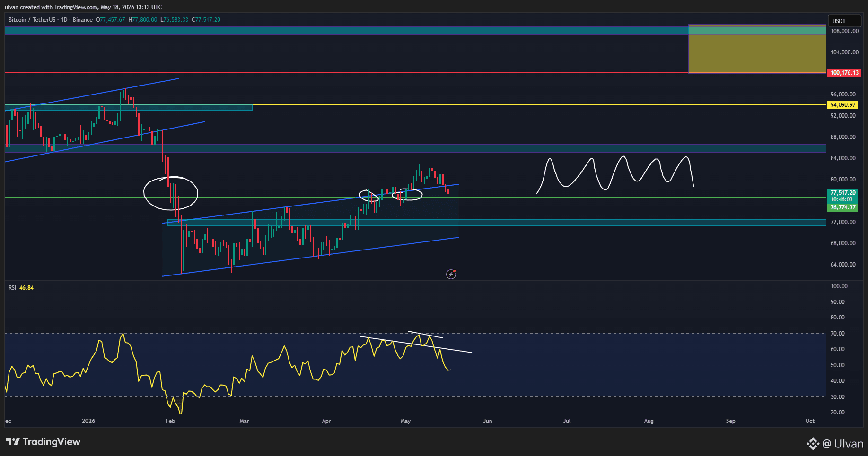Open the USDT currency selector
Viewport: 868px width, 456px height.
pyautogui.click(x=844, y=21)
